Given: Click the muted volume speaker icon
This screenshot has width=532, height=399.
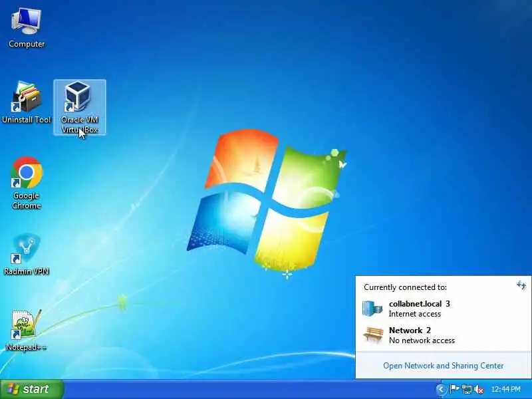Looking at the screenshot, I should point(479,390).
